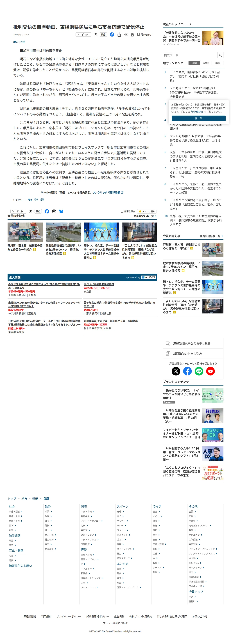The height and width of the screenshot is (644, 231).
Task: Open the 原作ノベル編集者未経験可 job listing
Action: pyautogui.click(x=99, y=284)
